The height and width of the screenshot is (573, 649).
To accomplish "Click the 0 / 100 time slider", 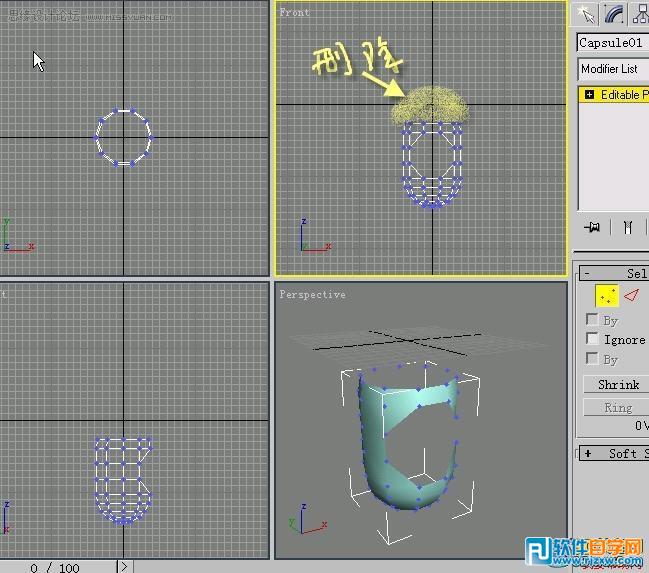I will click(58, 567).
